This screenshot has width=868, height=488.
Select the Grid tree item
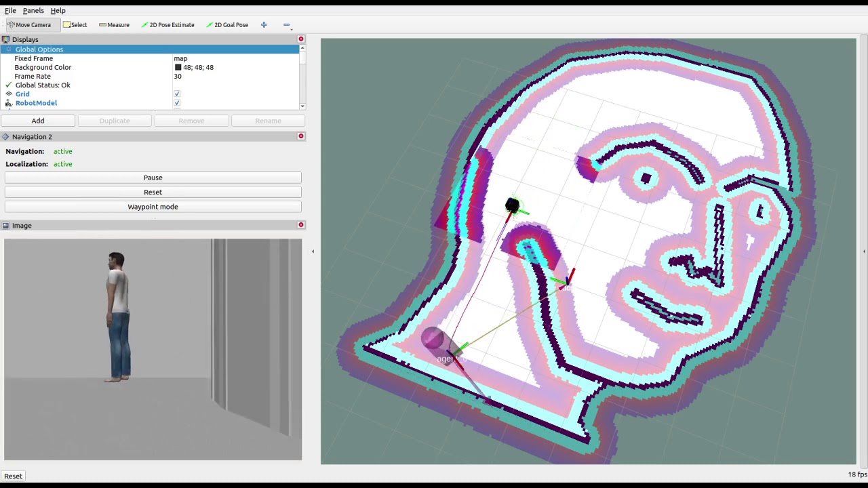point(22,94)
